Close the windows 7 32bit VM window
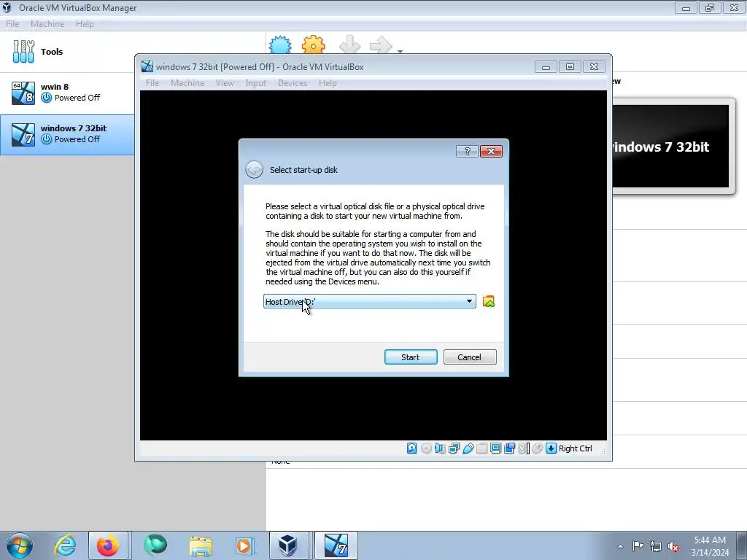This screenshot has height=560, width=747. 594,66
